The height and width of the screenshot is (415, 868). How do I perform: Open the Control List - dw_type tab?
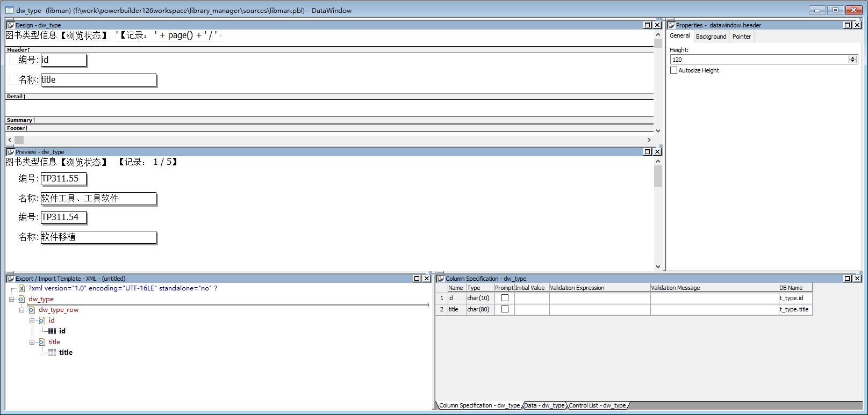click(x=597, y=405)
